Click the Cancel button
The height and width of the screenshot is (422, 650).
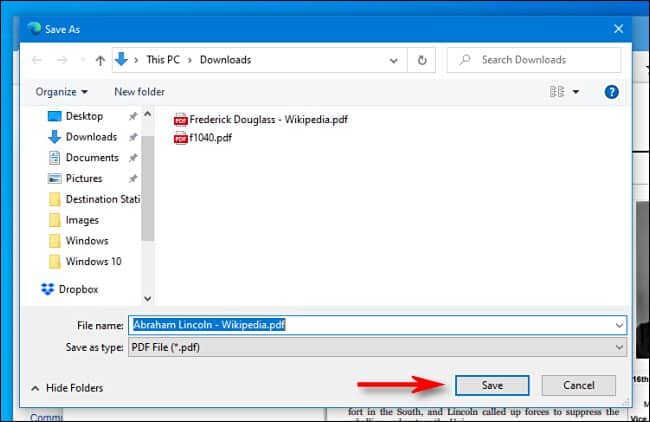pos(578,386)
